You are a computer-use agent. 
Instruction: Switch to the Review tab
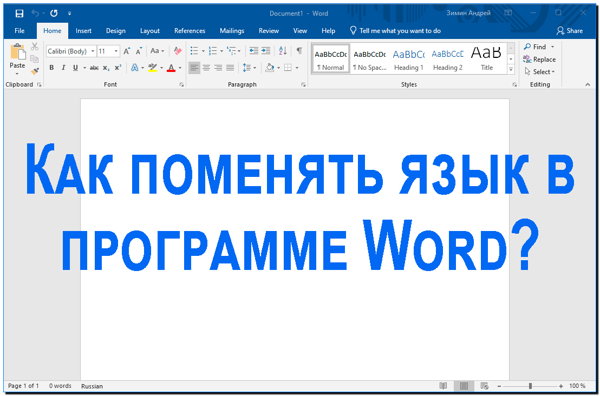tap(269, 31)
